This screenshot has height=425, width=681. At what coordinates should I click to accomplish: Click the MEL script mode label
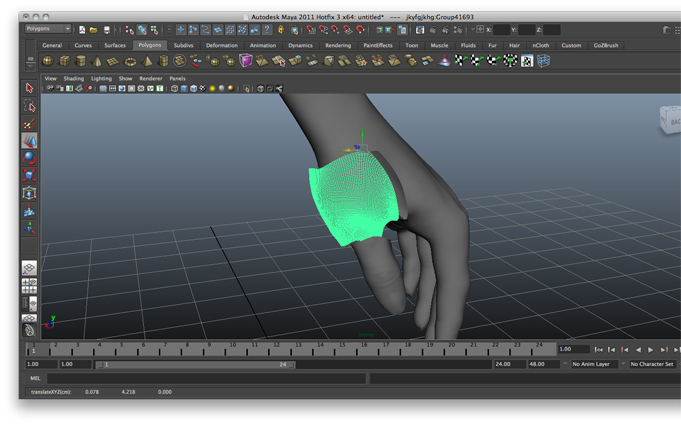click(35, 379)
